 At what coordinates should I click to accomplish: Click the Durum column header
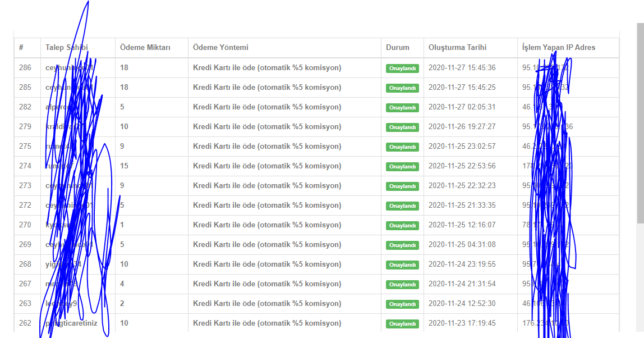(398, 47)
